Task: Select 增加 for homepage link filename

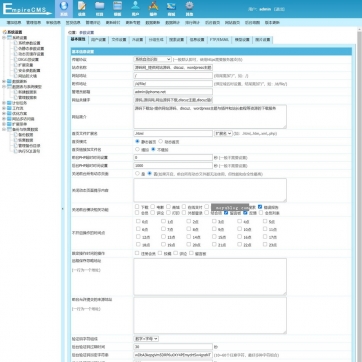Action: pos(137,150)
